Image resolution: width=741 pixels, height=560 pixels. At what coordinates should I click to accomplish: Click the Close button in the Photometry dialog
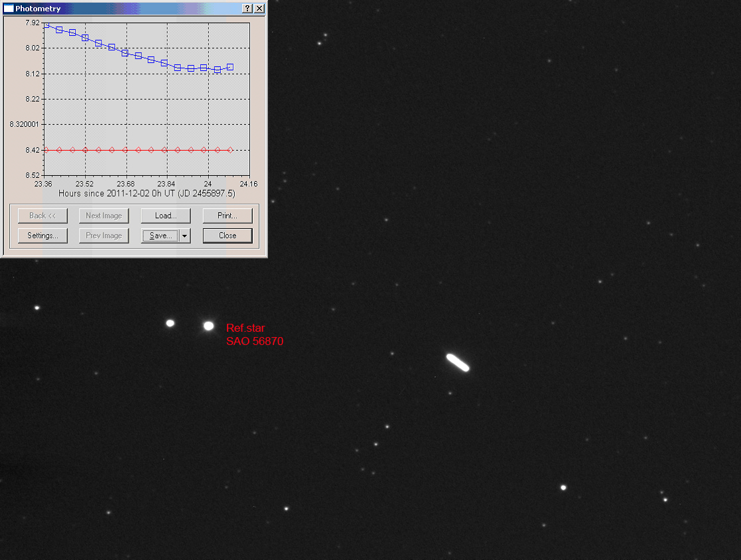click(228, 236)
